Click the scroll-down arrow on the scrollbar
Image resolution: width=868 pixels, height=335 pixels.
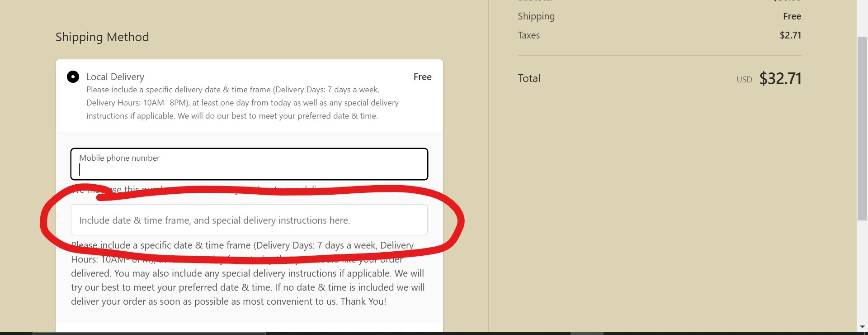(862, 327)
